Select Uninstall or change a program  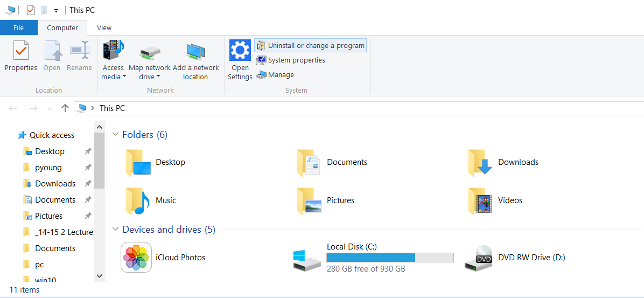(x=311, y=46)
